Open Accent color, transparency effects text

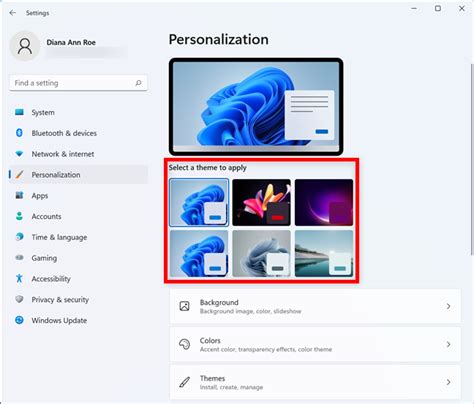point(266,349)
